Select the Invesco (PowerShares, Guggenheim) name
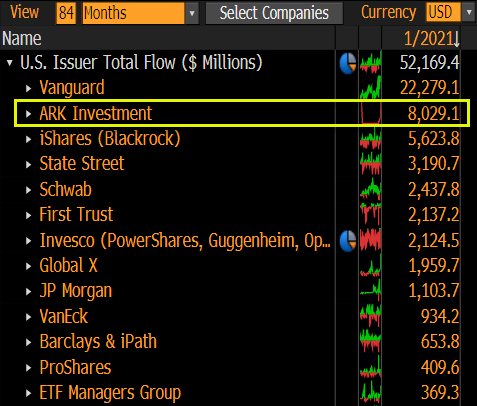The image size is (477, 406). pyautogui.click(x=185, y=240)
